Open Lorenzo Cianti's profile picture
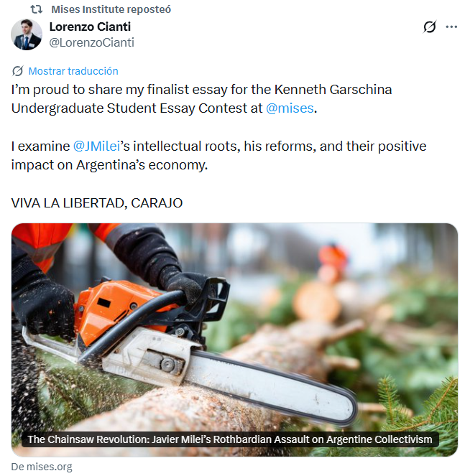Screen dimensions: 465x476 pos(27,34)
